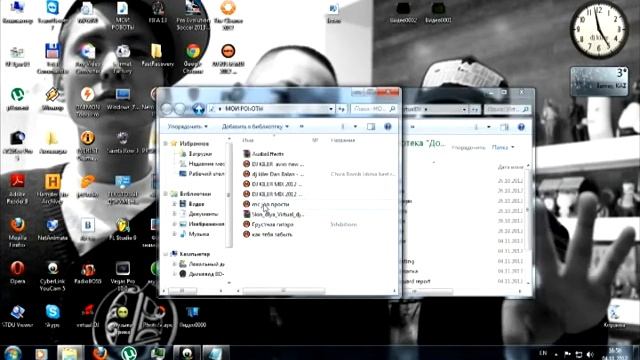The image size is (640, 360).
Task: Launch Skype from the desktop
Action: tap(53, 316)
